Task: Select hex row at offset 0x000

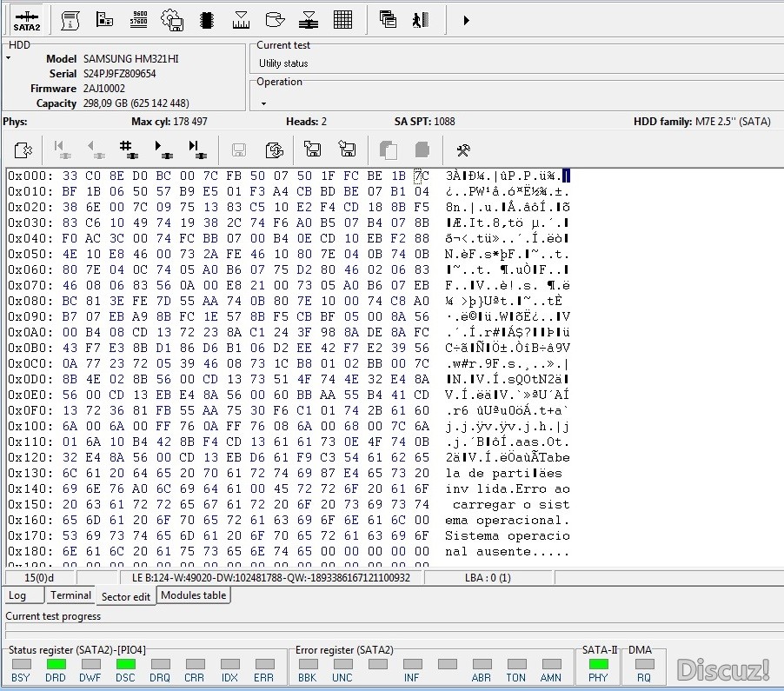Action: click(289, 176)
